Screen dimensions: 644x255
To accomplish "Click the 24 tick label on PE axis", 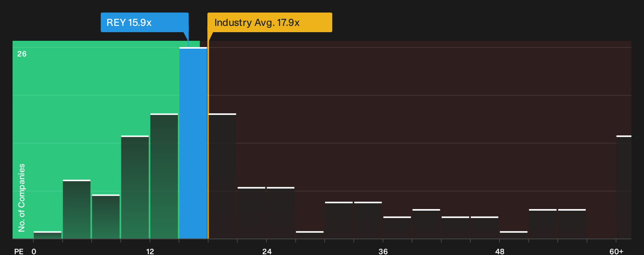I will click(x=267, y=251).
